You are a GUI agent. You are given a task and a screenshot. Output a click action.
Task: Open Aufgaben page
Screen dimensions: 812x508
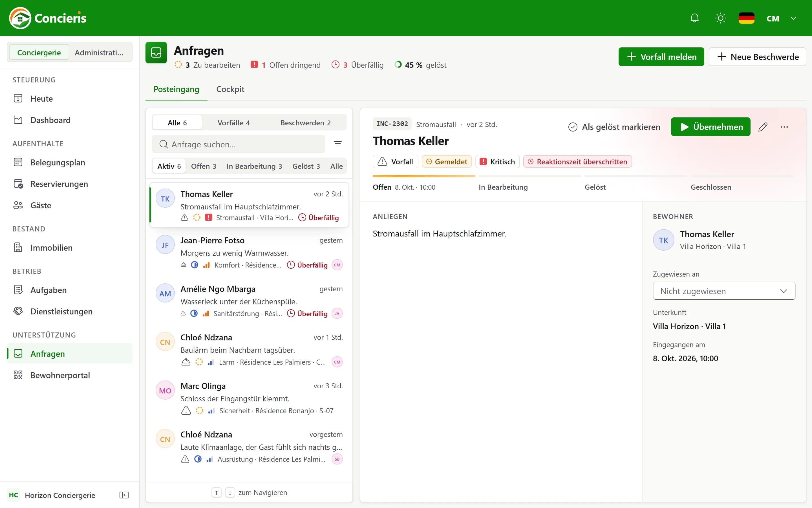click(70, 290)
